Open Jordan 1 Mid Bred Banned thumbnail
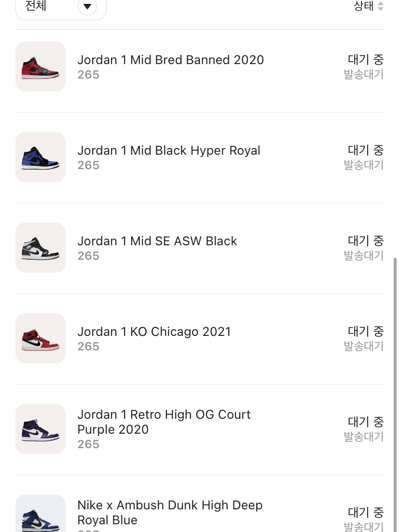Screen dimensions: 399x532 click(x=41, y=66)
